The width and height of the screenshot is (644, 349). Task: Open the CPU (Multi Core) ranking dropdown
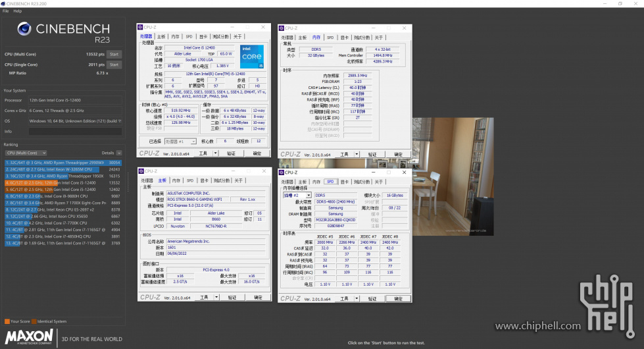pyautogui.click(x=26, y=153)
